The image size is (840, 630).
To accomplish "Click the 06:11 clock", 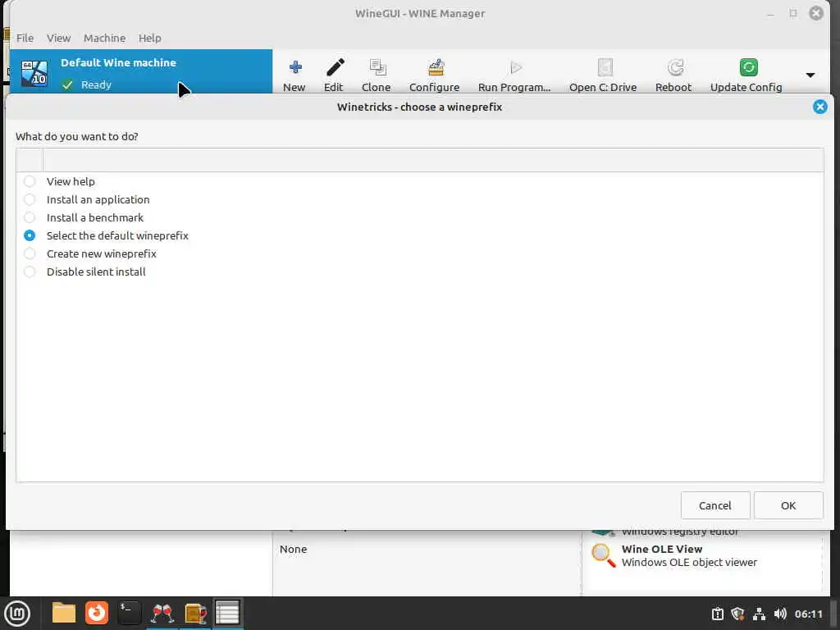I will pyautogui.click(x=808, y=614).
